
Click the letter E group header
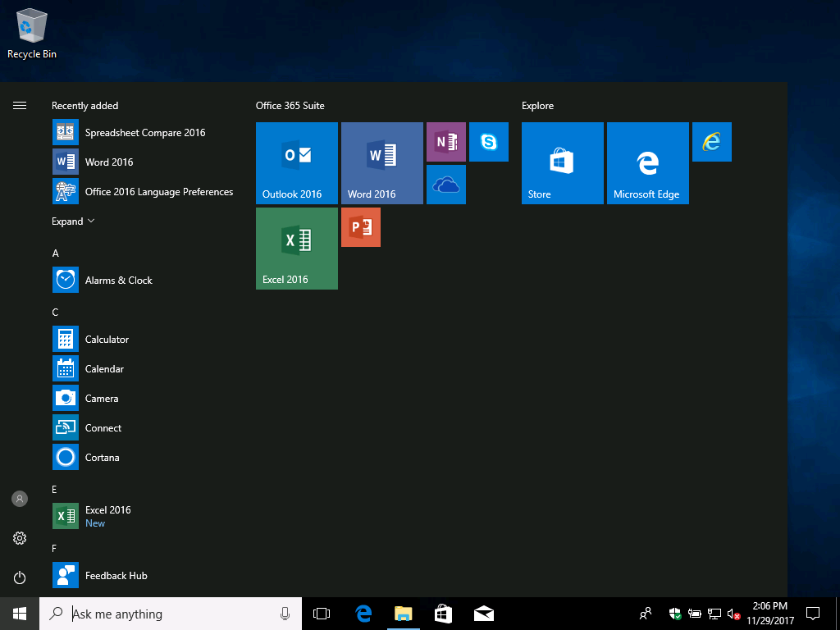(x=55, y=489)
